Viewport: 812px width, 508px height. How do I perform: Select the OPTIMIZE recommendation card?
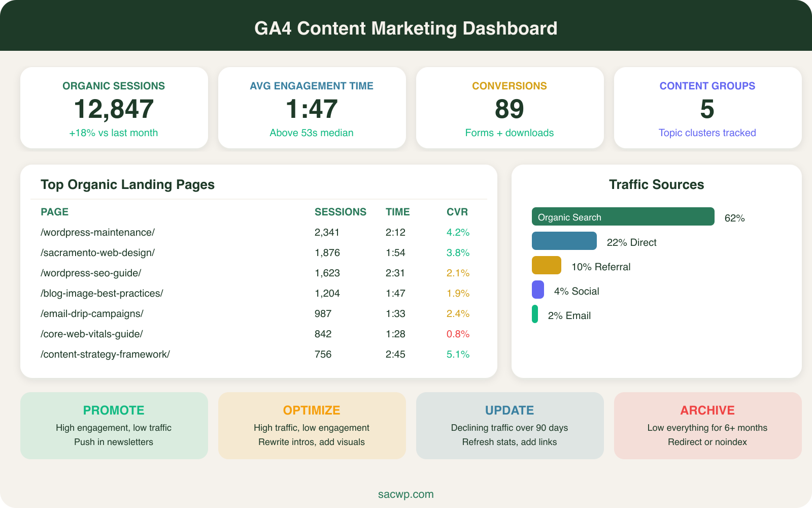pos(312,425)
